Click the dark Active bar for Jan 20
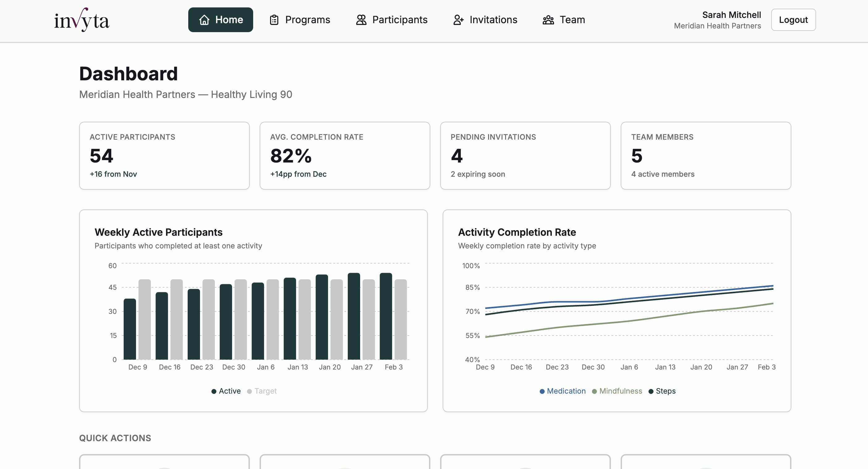The width and height of the screenshot is (868, 469). point(322,317)
